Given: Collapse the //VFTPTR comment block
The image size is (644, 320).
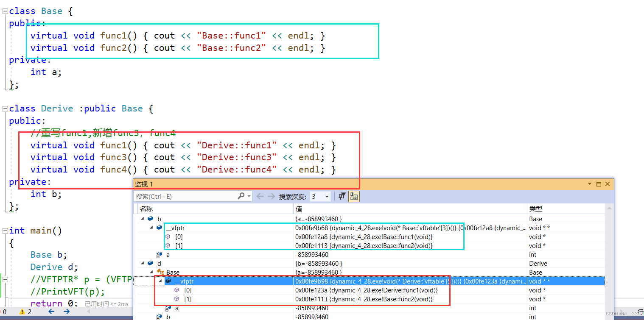Looking at the screenshot, I should coord(5,279).
